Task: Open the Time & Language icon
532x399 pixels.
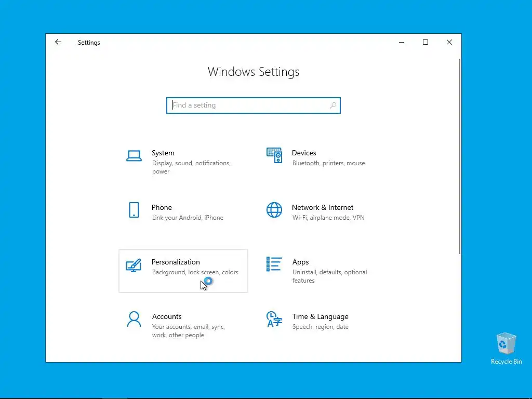Action: pyautogui.click(x=274, y=319)
